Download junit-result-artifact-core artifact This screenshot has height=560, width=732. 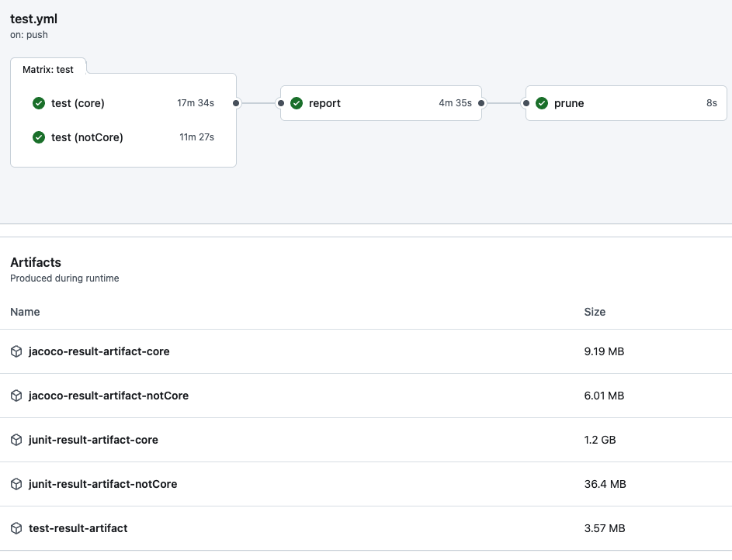click(x=93, y=440)
